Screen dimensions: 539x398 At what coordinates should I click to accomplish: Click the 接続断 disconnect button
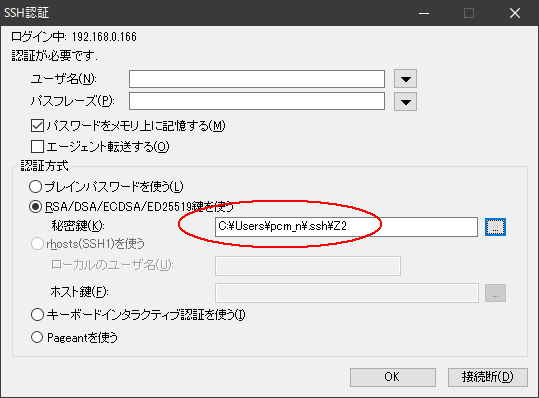point(487,377)
